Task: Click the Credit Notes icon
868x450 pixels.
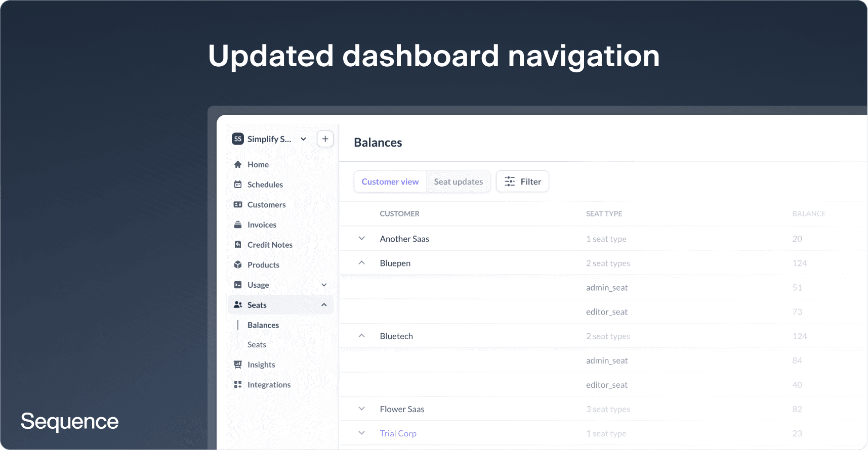Action: (238, 245)
